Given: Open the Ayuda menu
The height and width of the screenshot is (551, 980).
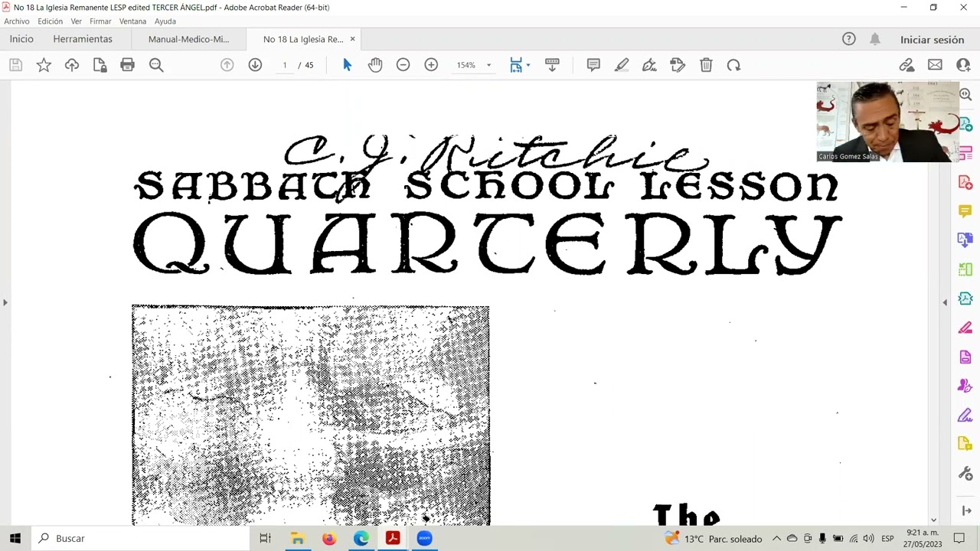Looking at the screenshot, I should (x=165, y=21).
